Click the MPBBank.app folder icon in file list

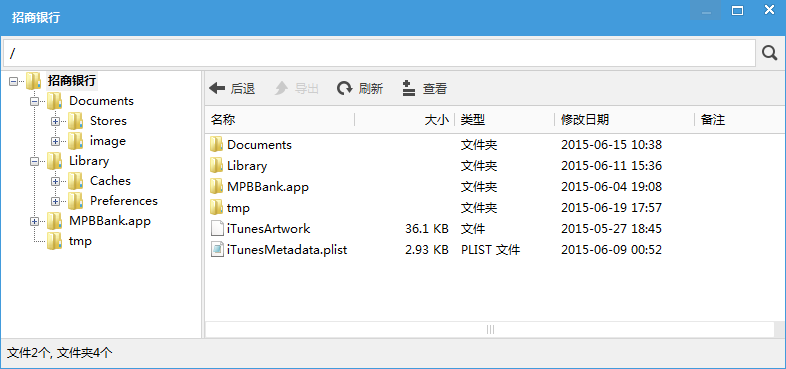217,187
